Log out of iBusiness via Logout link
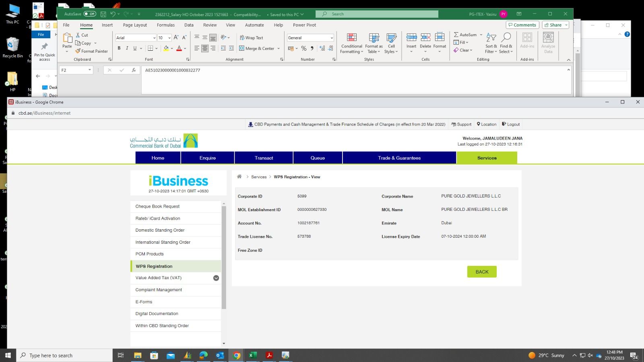 pos(511,124)
